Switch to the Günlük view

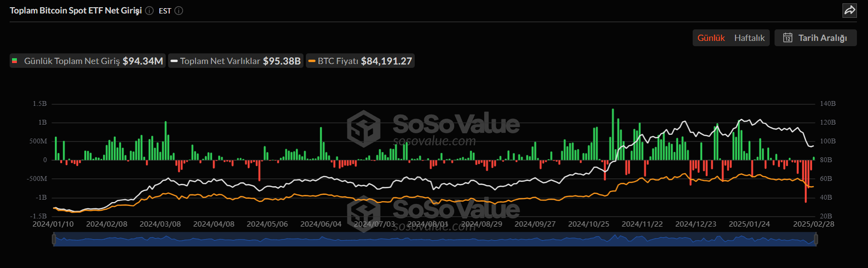click(x=711, y=38)
